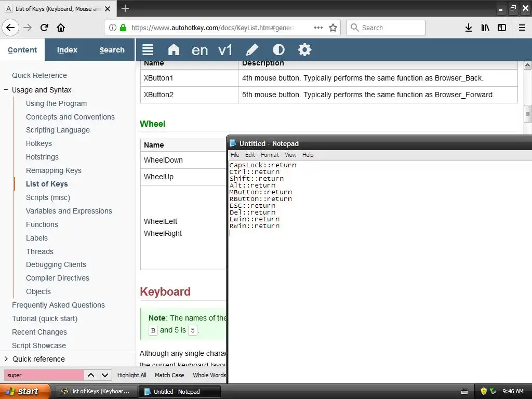Click the page vertical scrollbar thumb

point(527,114)
